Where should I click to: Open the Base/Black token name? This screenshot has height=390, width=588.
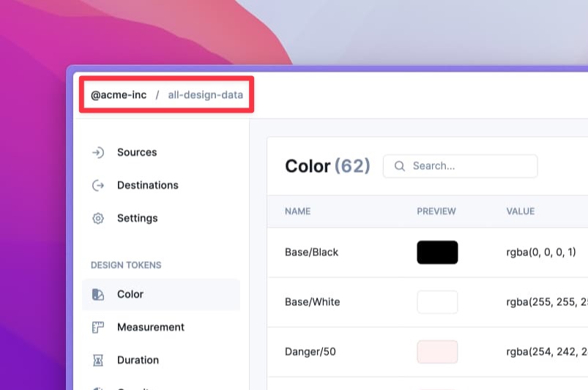(x=311, y=252)
